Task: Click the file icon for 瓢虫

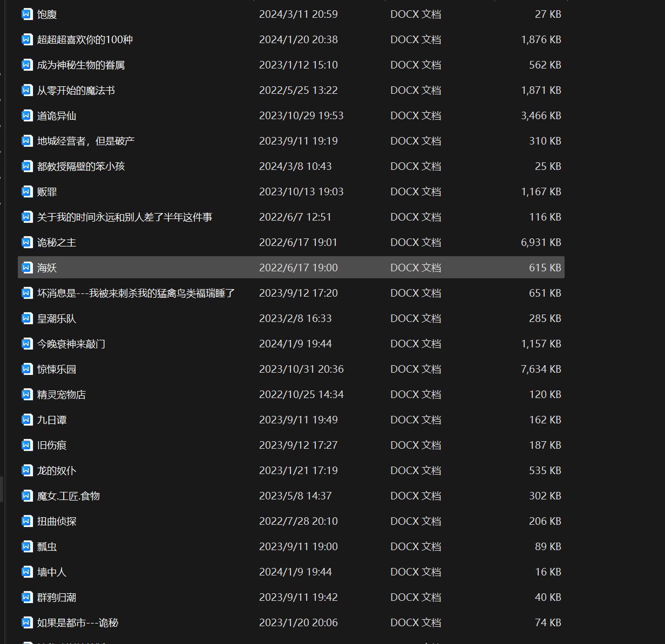Action: [x=27, y=546]
